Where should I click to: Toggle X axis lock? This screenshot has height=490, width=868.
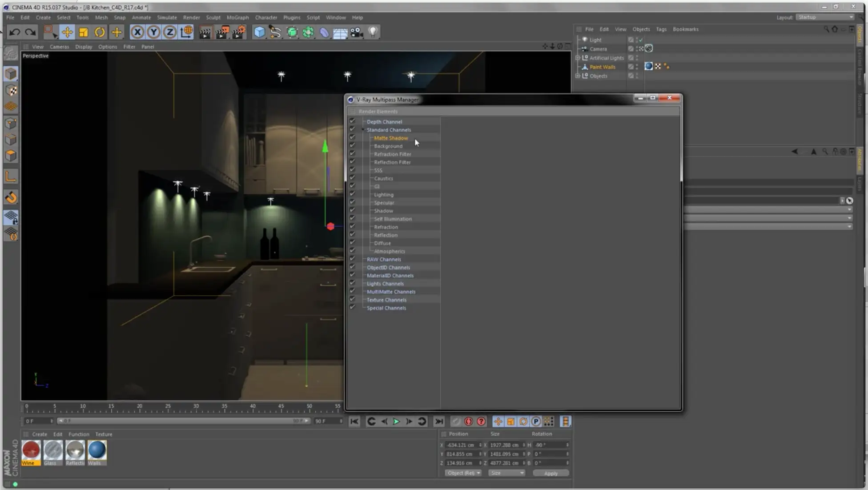click(x=137, y=32)
